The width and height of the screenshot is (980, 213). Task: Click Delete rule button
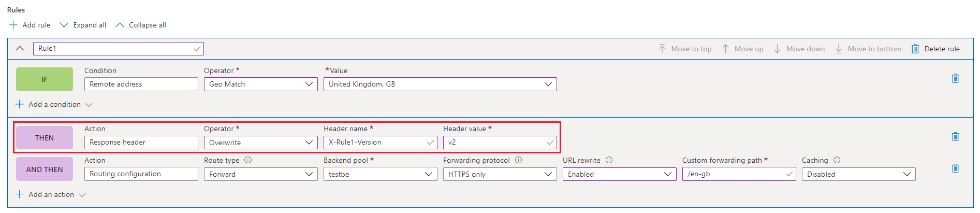click(x=935, y=49)
